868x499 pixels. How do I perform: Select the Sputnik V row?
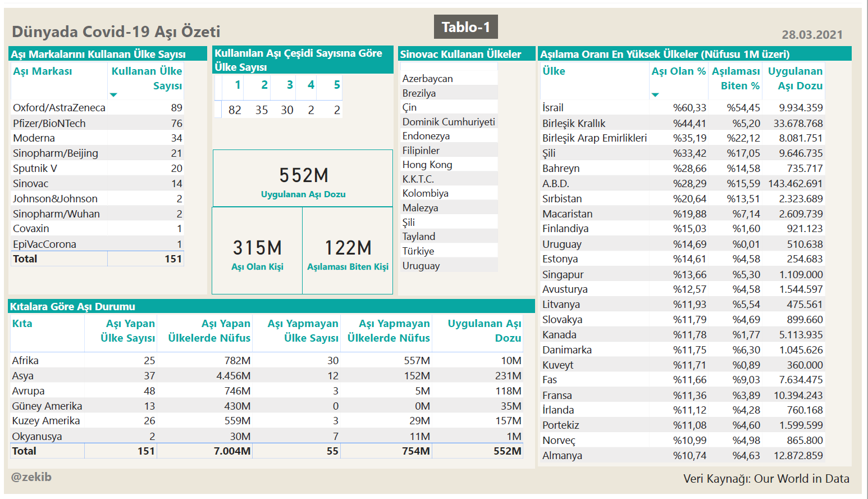point(97,169)
